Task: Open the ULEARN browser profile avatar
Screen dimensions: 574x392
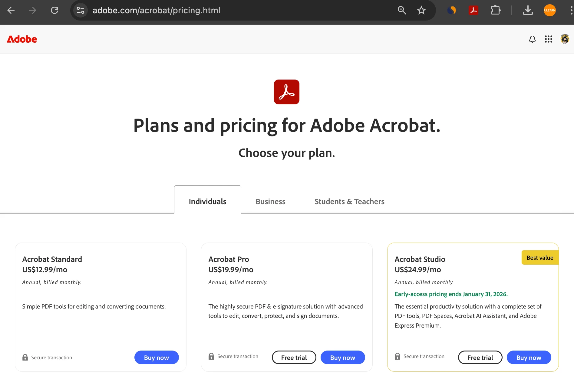Action: [x=550, y=10]
